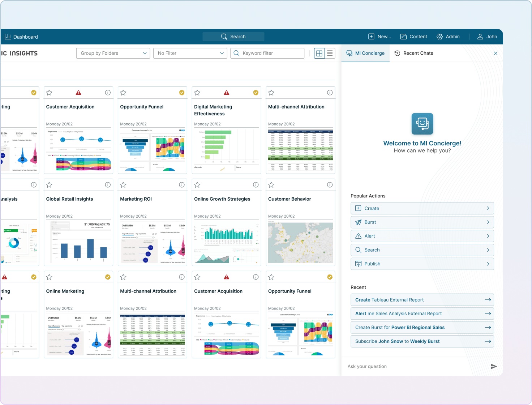This screenshot has width=532, height=405.
Task: Open Content via its folder icon
Action: 403,37
